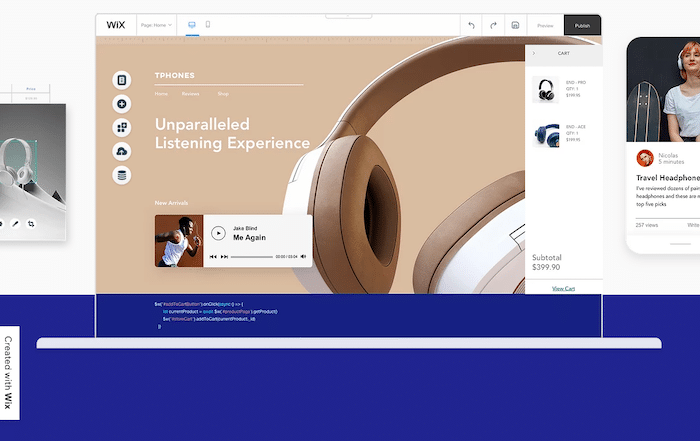This screenshot has height=441, width=700.
Task: Click the Nicolas avatar on the phone preview
Action: (645, 158)
